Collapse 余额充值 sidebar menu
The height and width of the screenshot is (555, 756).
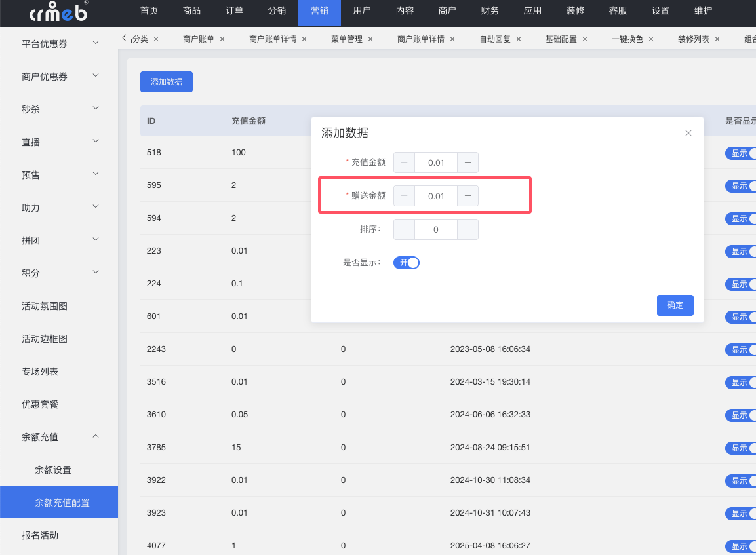coord(59,437)
